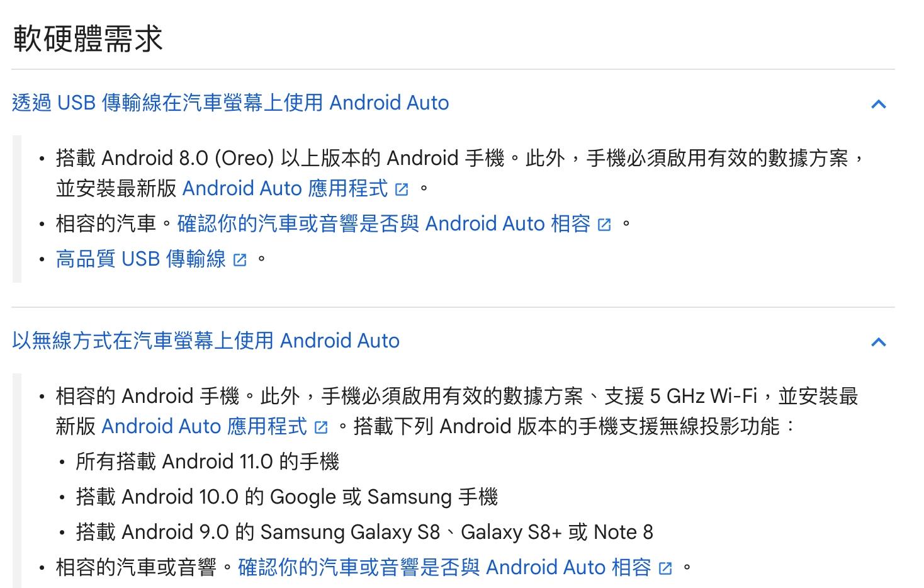Click external-link icon after USB section's 相容 compatibility link

click(605, 224)
